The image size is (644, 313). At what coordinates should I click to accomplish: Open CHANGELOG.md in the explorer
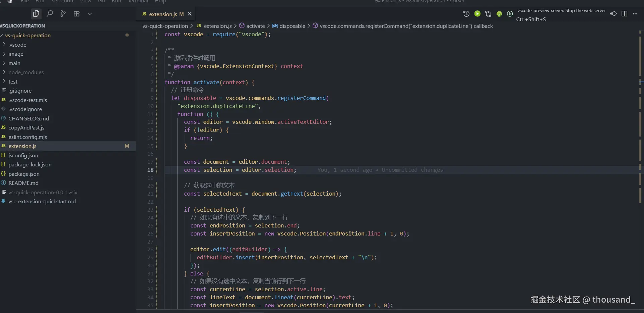(68, 118)
